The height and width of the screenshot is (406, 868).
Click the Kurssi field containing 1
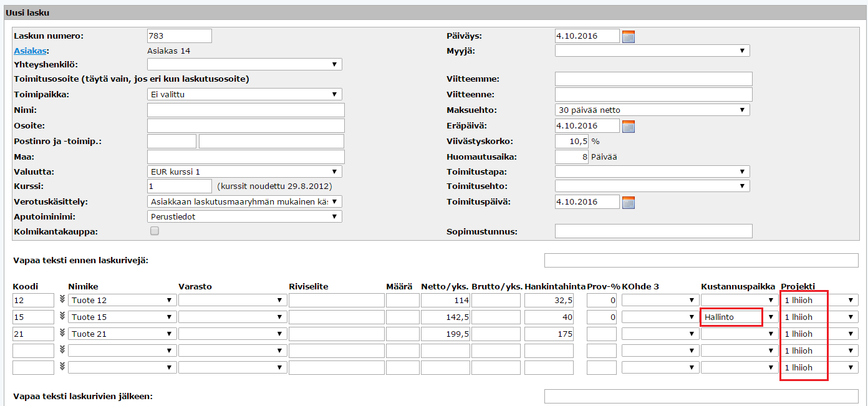tap(180, 186)
